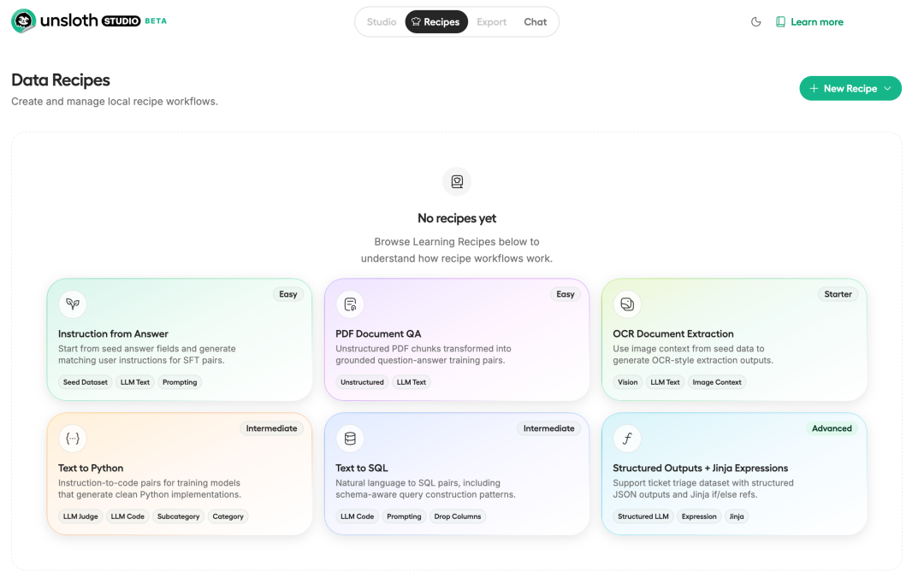Click the curly braces Text to Python icon

(73, 438)
